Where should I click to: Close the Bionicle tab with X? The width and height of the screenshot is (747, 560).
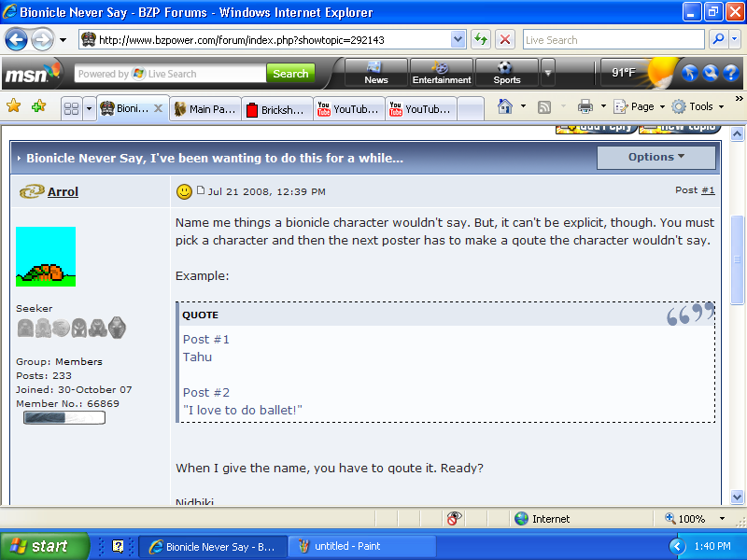click(x=158, y=108)
